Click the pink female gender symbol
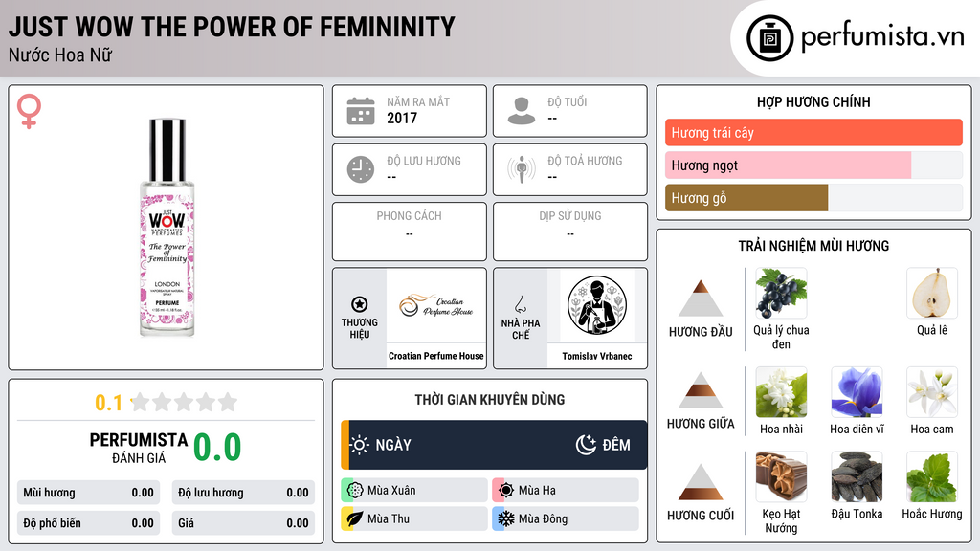 click(x=29, y=111)
